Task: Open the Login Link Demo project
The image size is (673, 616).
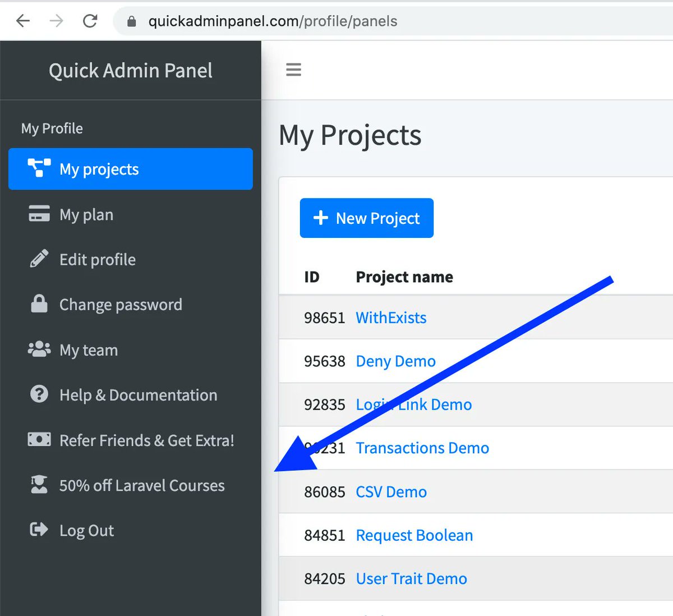Action: [x=413, y=404]
